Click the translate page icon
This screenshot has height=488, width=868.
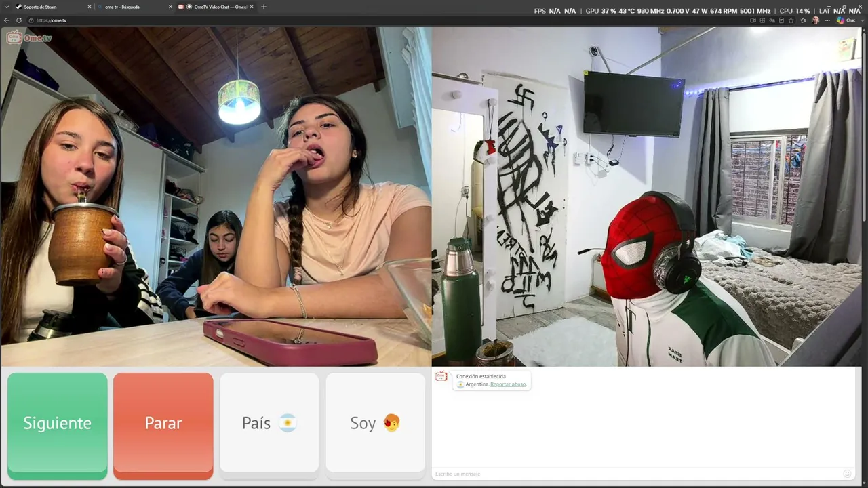(x=772, y=20)
